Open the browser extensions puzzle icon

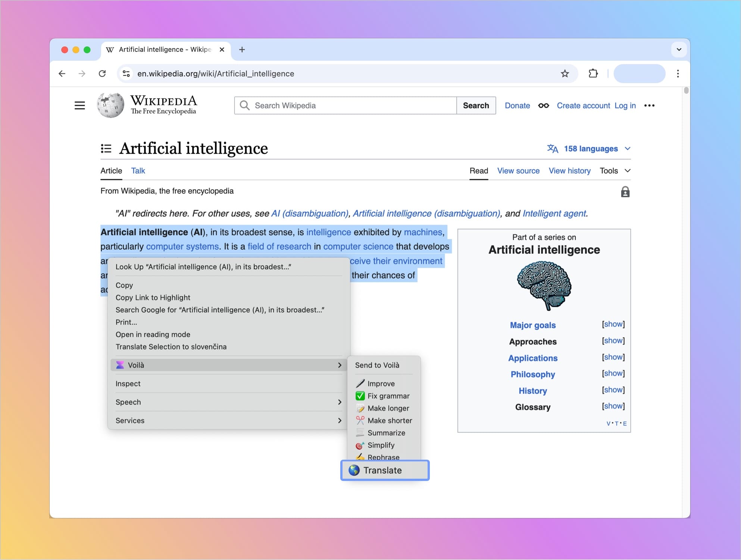[593, 73]
